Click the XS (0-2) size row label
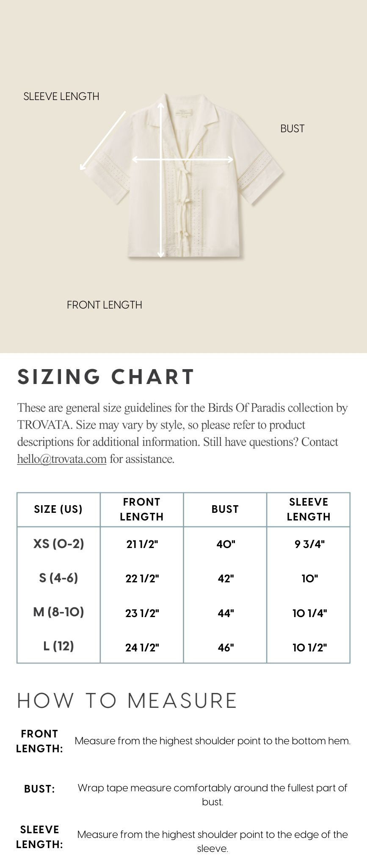Screen dimensions: 367x868 tap(58, 544)
